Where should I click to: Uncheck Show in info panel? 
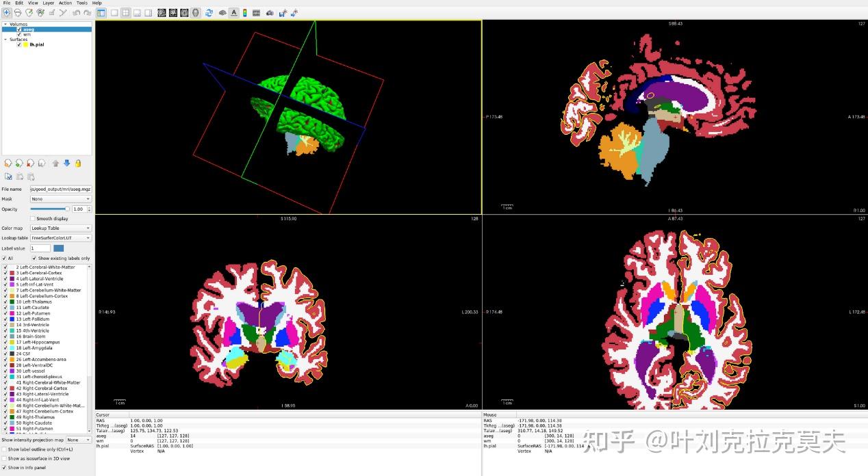pos(5,468)
